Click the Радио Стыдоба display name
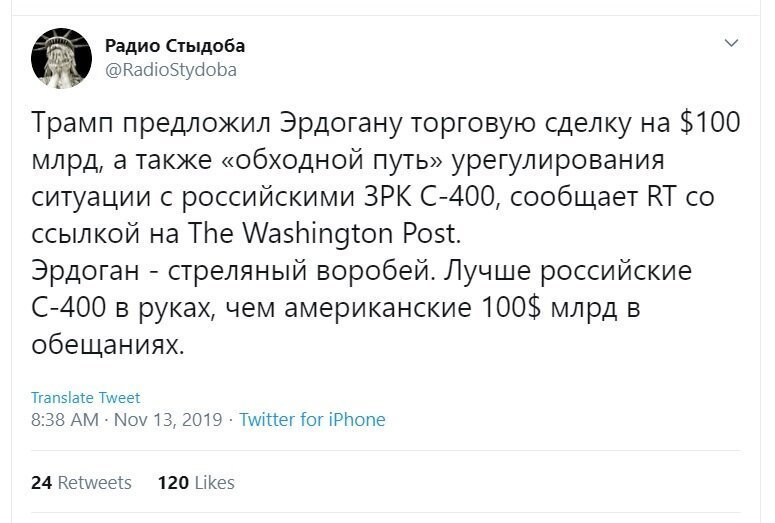The image size is (775, 523). (174, 45)
